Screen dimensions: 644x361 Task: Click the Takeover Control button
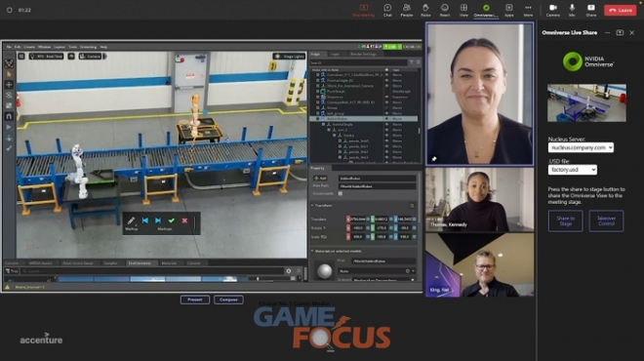point(606,221)
